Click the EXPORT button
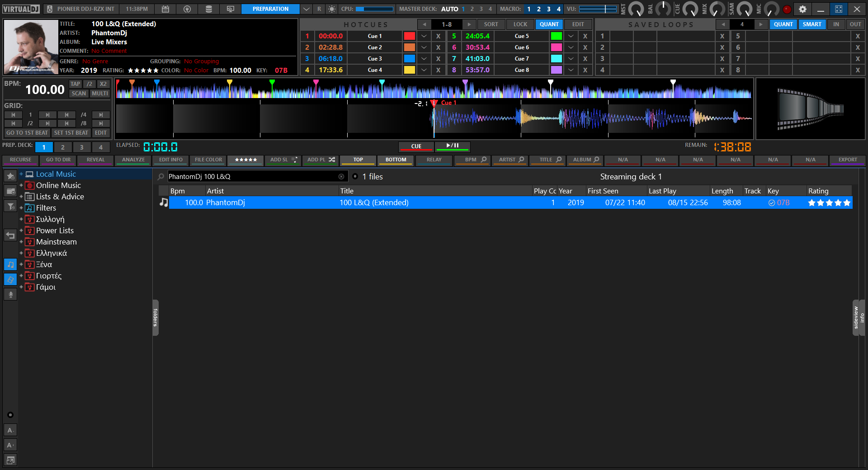 848,160
